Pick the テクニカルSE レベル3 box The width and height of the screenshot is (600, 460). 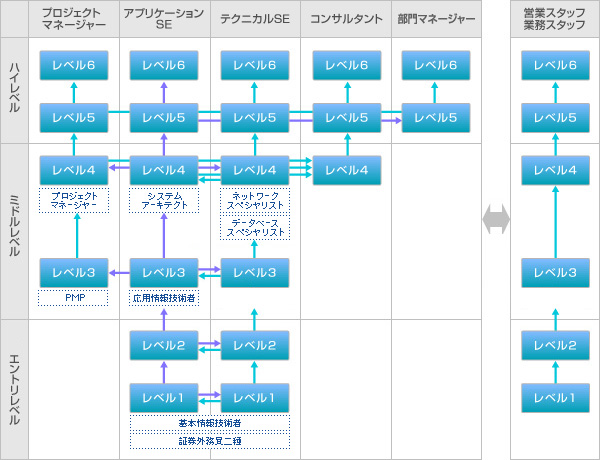pyautogui.click(x=255, y=273)
